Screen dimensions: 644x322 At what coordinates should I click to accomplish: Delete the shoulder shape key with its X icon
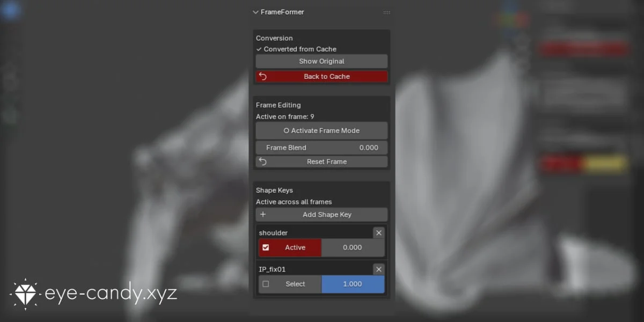pos(378,232)
